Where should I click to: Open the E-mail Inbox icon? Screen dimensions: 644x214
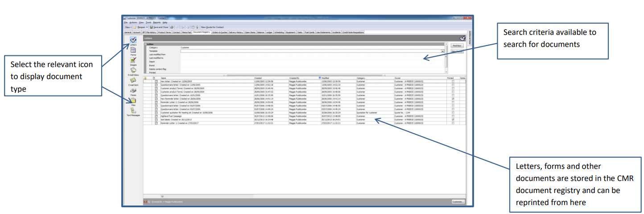point(133,71)
